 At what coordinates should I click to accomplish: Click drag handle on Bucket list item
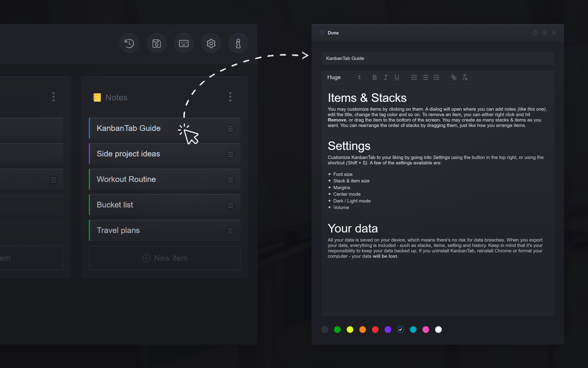click(x=231, y=206)
